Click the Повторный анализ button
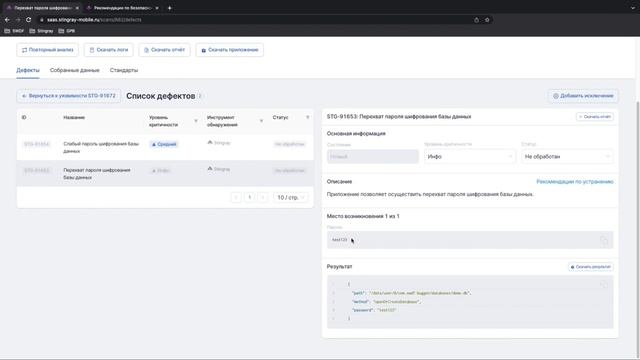Viewport: 640px width, 360px height. (x=47, y=50)
